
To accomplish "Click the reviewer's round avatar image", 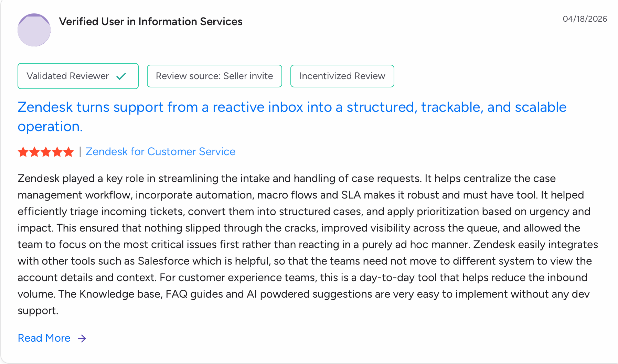I will click(x=34, y=30).
